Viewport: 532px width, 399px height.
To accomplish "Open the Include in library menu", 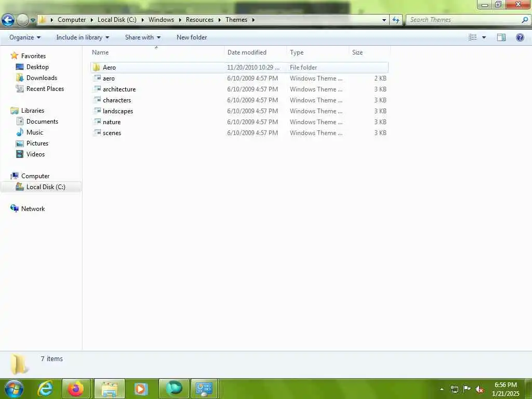I will pyautogui.click(x=83, y=37).
